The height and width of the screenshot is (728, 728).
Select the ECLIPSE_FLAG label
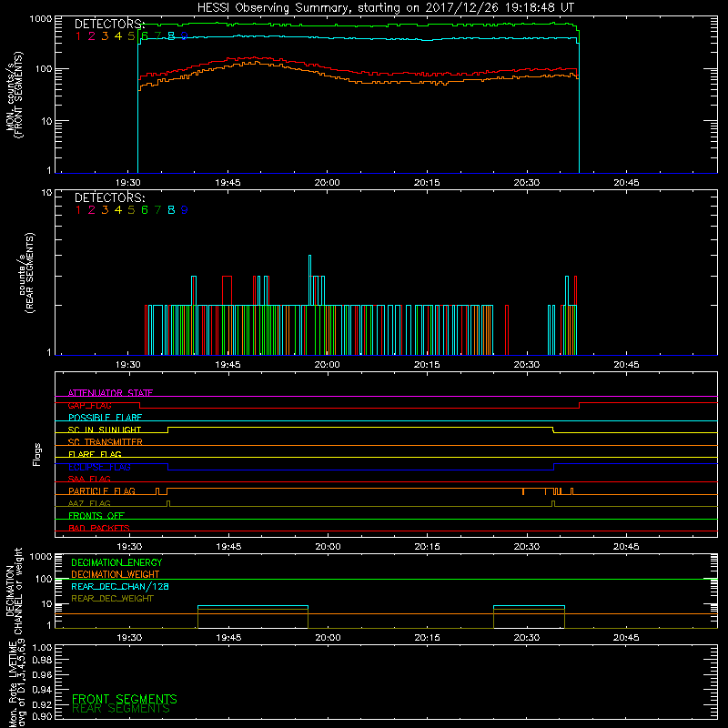click(99, 467)
